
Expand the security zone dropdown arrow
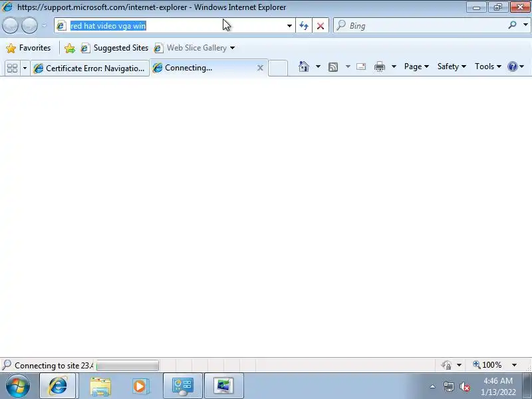[459, 365]
